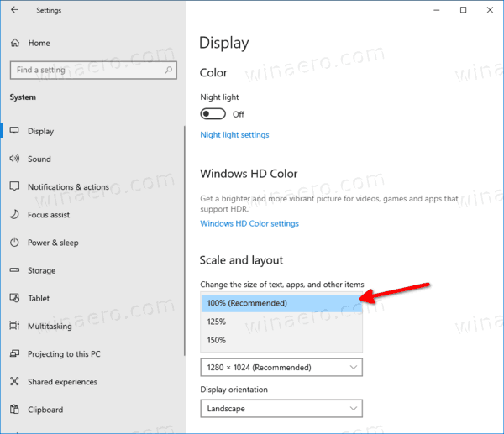The height and width of the screenshot is (434, 504).
Task: Click the Tablet icon
Action: [x=14, y=298]
